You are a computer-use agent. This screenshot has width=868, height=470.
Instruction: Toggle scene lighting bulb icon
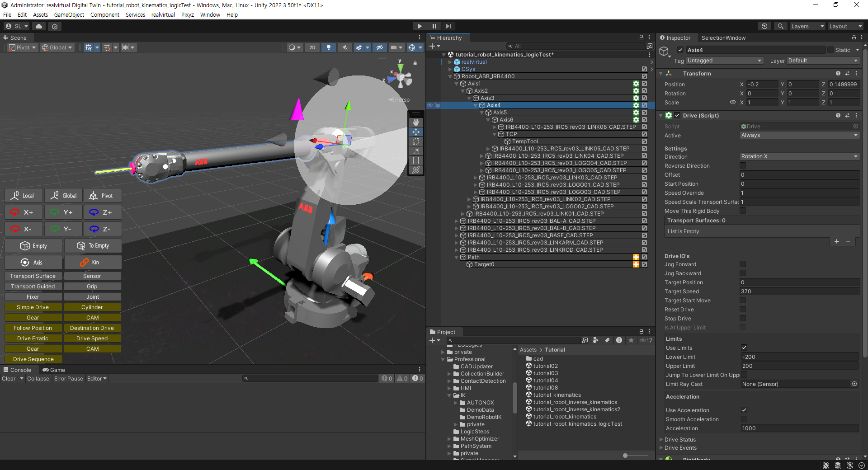(x=329, y=47)
